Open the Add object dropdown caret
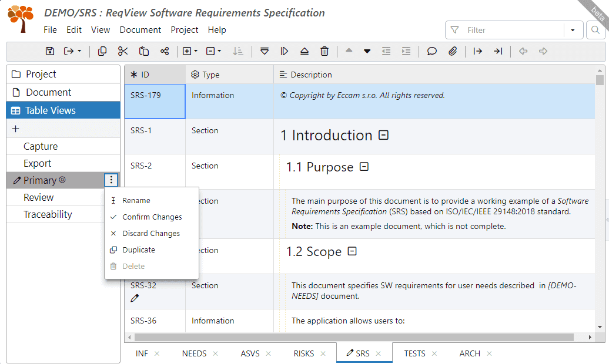This screenshot has height=364, width=609. [196, 51]
